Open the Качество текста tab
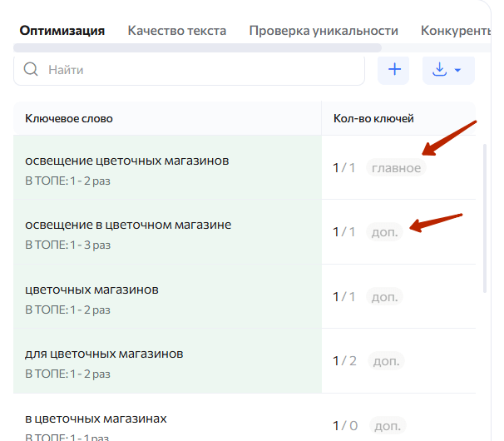 click(176, 31)
